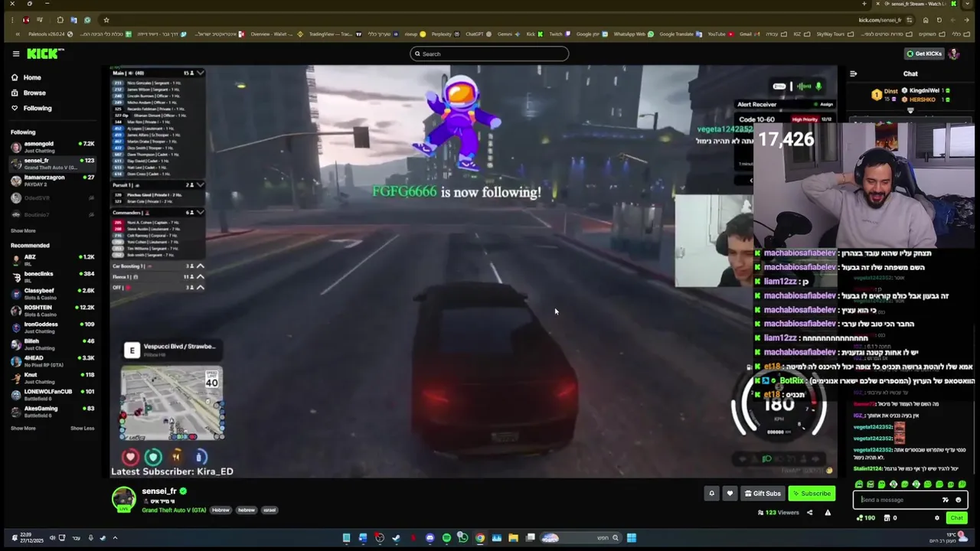Open Spotify from taskbar
The width and height of the screenshot is (980, 551).
tap(446, 538)
